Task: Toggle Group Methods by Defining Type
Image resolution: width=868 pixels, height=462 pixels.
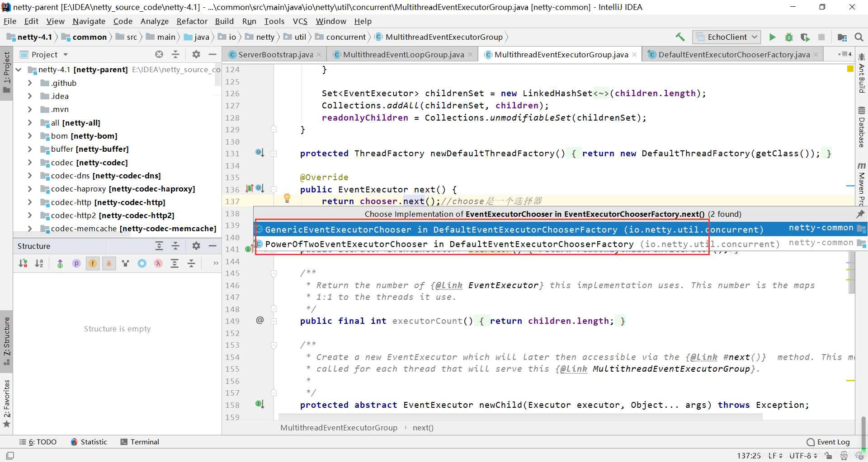Action: coord(126,263)
